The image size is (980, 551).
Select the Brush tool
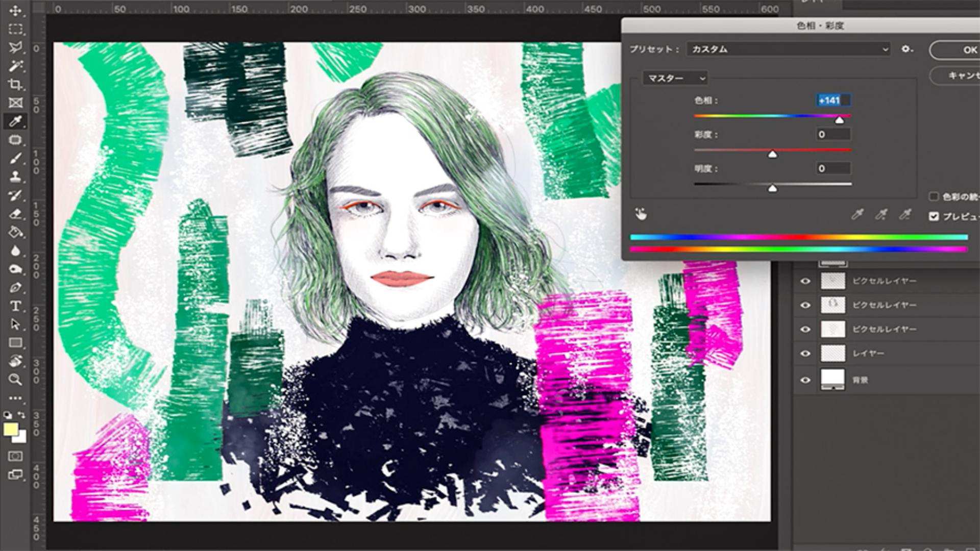pyautogui.click(x=15, y=158)
